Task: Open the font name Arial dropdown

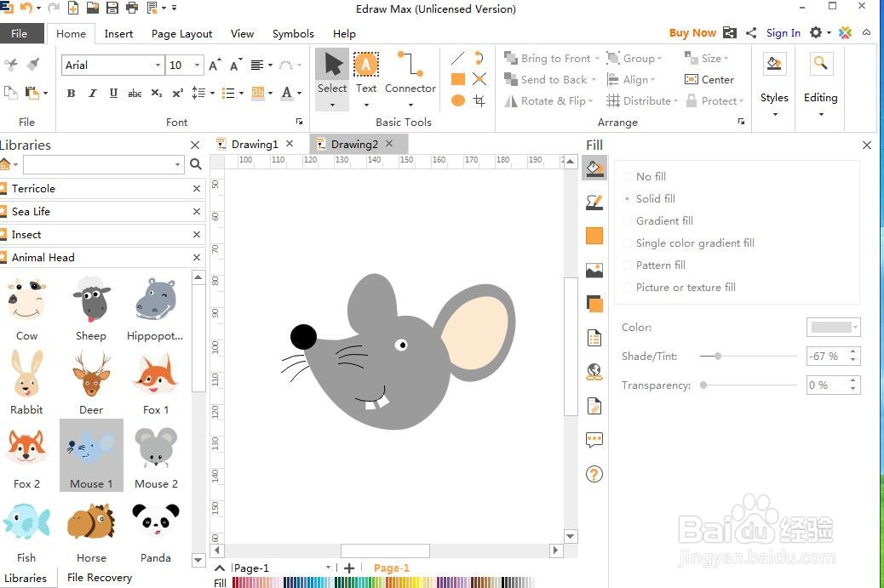Action: click(x=158, y=66)
